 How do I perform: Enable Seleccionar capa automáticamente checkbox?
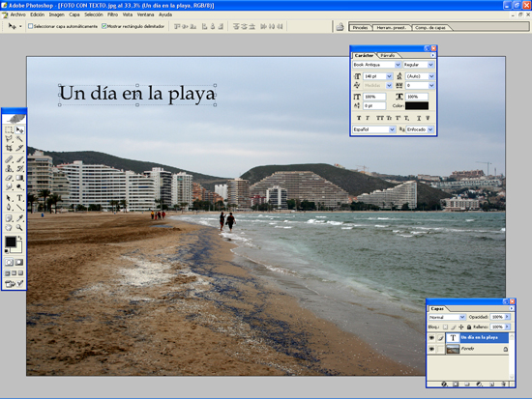pyautogui.click(x=30, y=26)
